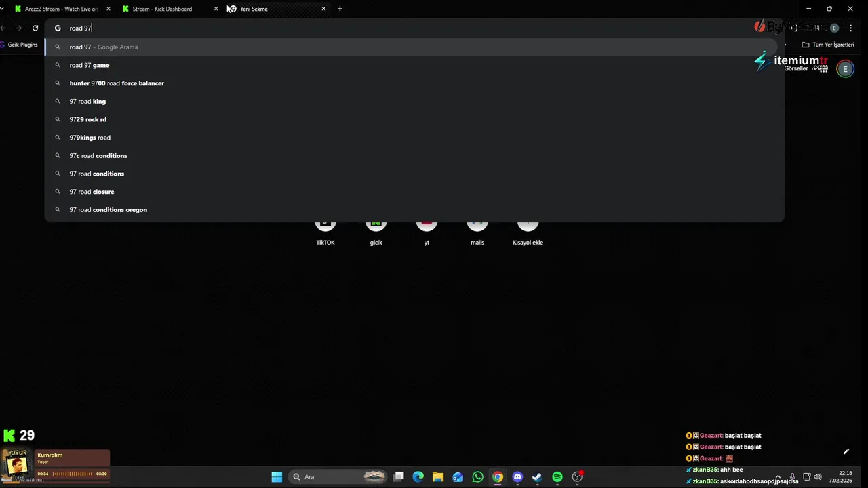Open the Tüm Yer İşaretleri folder
Viewport: 868px width, 488px height.
(x=828, y=45)
